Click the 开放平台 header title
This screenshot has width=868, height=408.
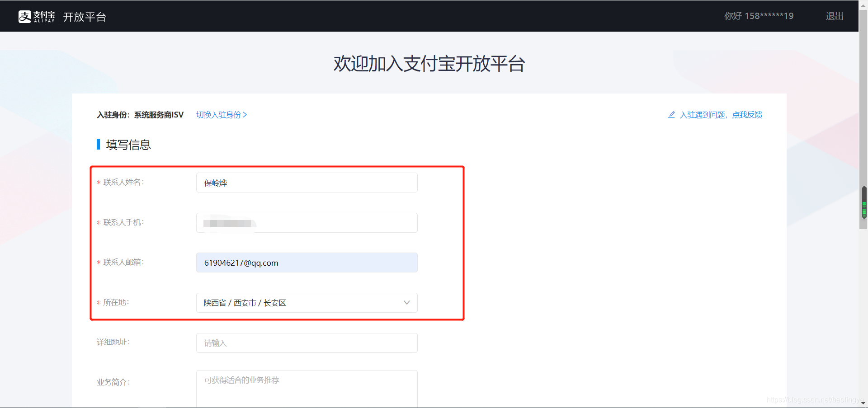click(84, 17)
